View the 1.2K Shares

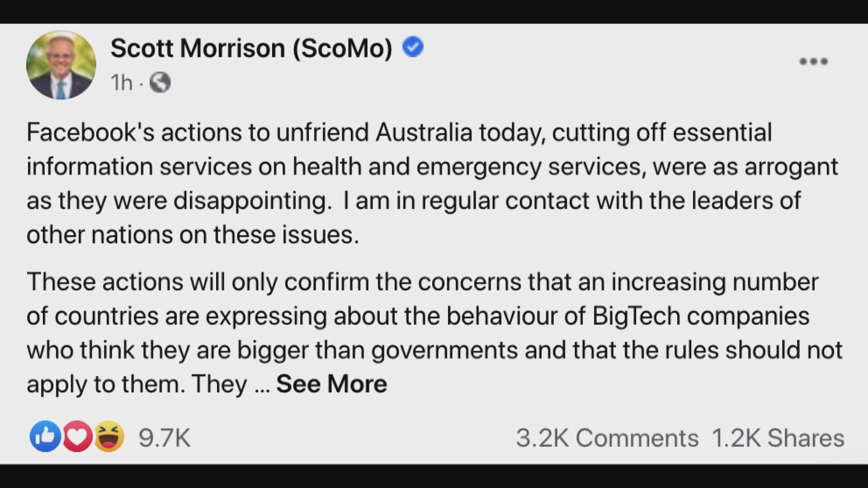click(778, 438)
